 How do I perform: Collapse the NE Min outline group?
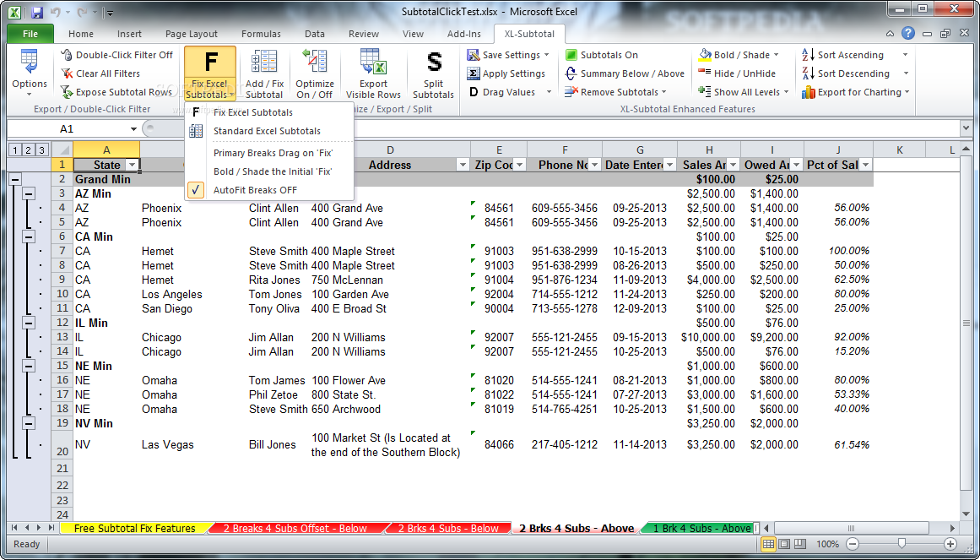click(28, 366)
